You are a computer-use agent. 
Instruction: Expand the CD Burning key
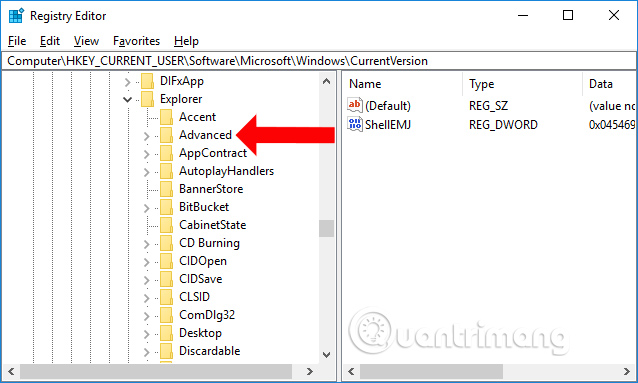tap(146, 244)
